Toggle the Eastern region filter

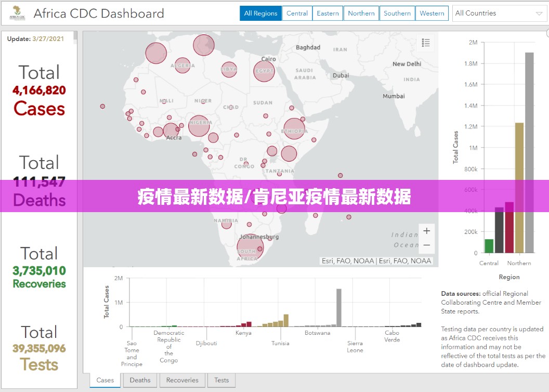tap(328, 14)
